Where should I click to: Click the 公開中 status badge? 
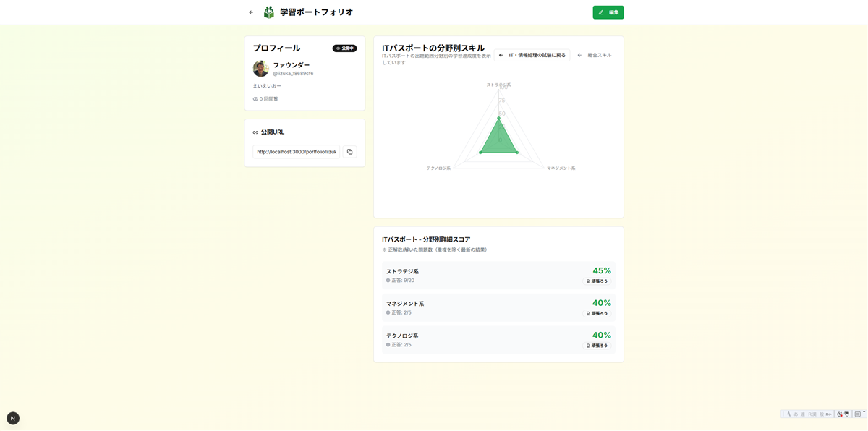coord(344,48)
